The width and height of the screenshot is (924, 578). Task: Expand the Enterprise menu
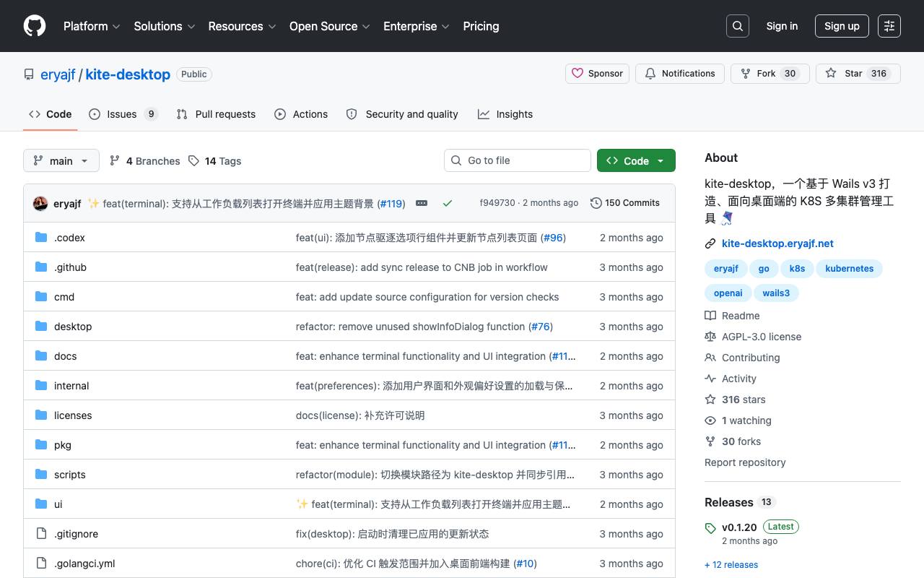(x=417, y=26)
